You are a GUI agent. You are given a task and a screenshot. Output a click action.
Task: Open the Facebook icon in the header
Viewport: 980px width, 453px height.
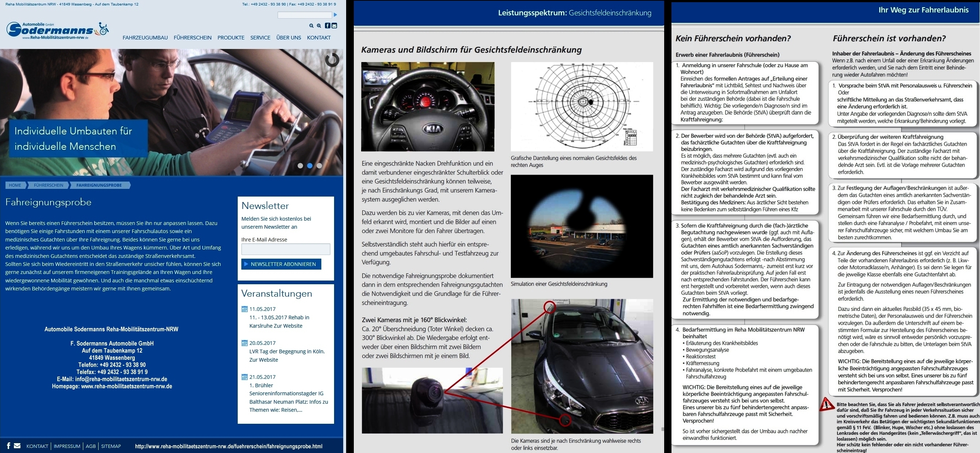[x=328, y=26]
